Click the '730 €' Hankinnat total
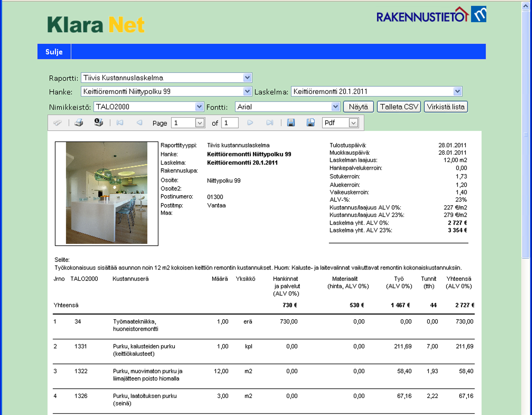Image resolution: width=532 pixels, height=415 pixels. click(x=290, y=305)
